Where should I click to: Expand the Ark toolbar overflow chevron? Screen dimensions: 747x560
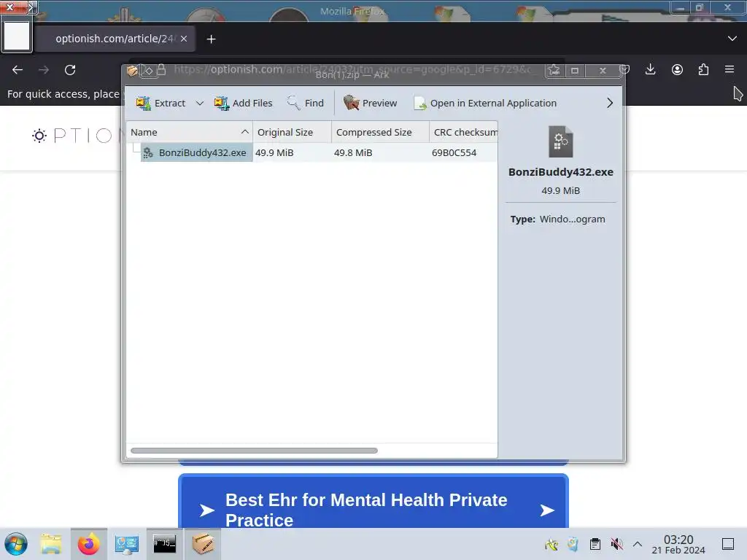click(x=610, y=103)
